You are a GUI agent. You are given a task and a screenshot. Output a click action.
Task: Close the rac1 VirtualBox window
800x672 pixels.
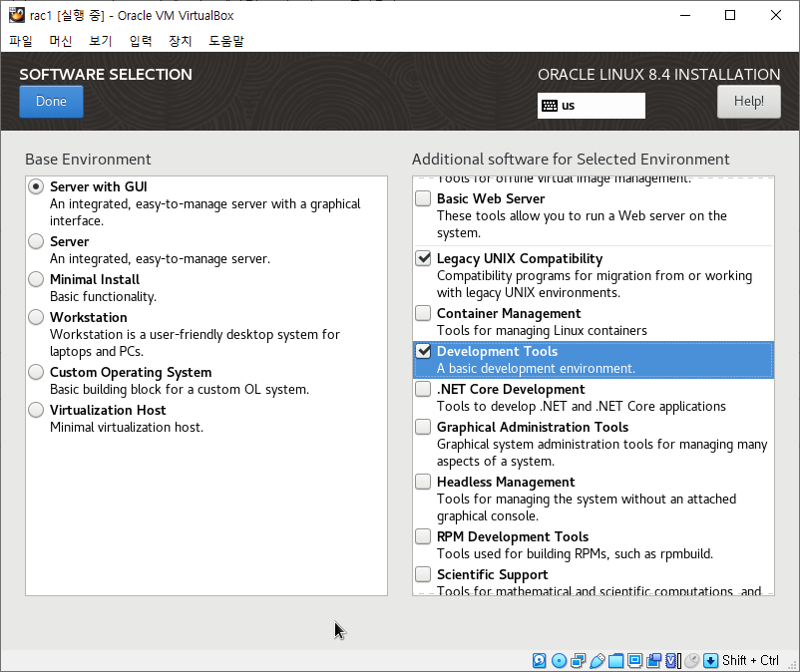776,15
